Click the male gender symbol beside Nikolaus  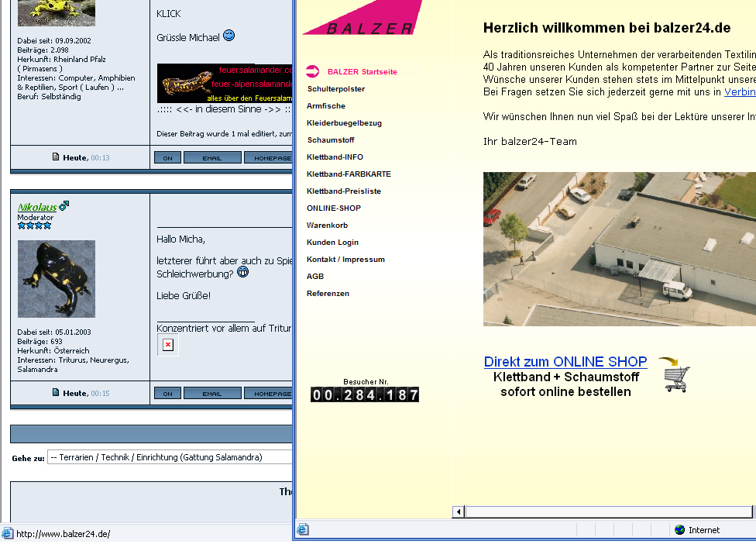(64, 205)
